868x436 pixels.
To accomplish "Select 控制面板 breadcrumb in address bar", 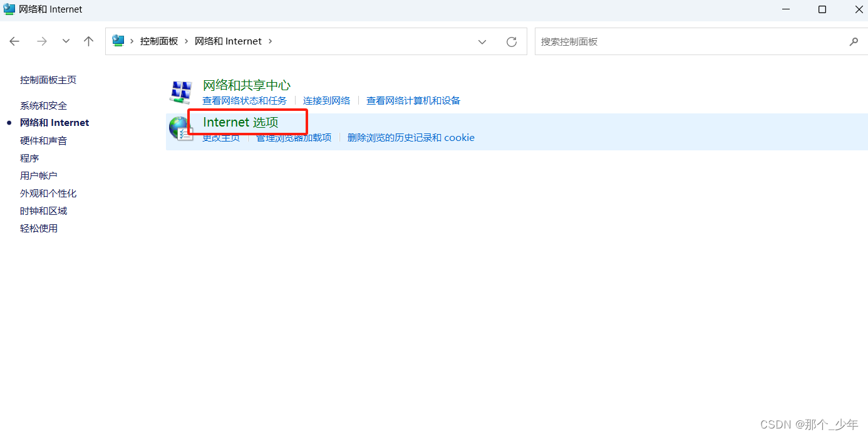I will tap(159, 41).
